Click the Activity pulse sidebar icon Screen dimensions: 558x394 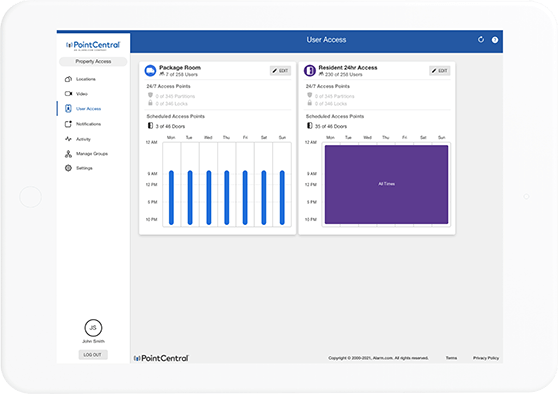click(68, 139)
